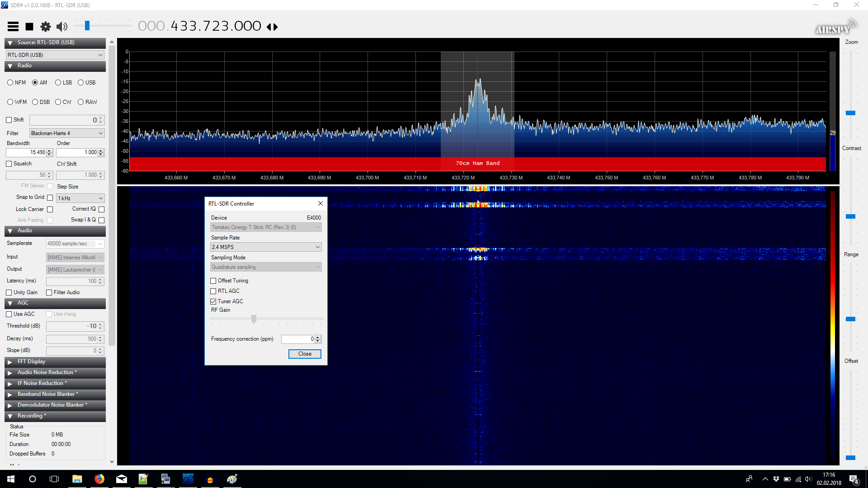Collapse the AGC section header

[x=55, y=303]
